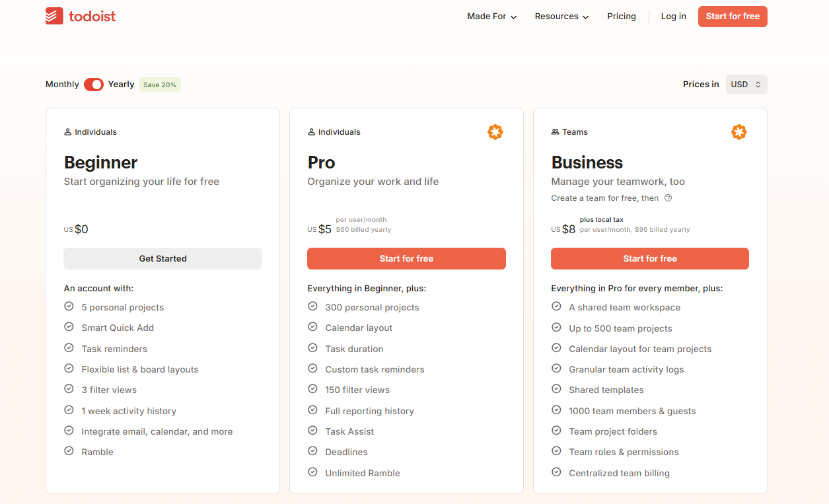Click the person icon on the Pro card
Screen dimensions: 829x504
pos(311,132)
